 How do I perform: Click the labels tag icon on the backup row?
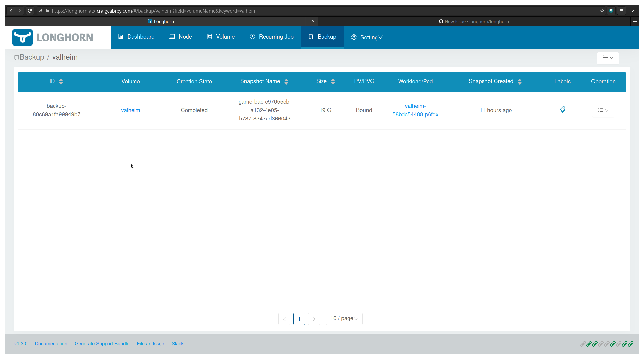tap(563, 110)
